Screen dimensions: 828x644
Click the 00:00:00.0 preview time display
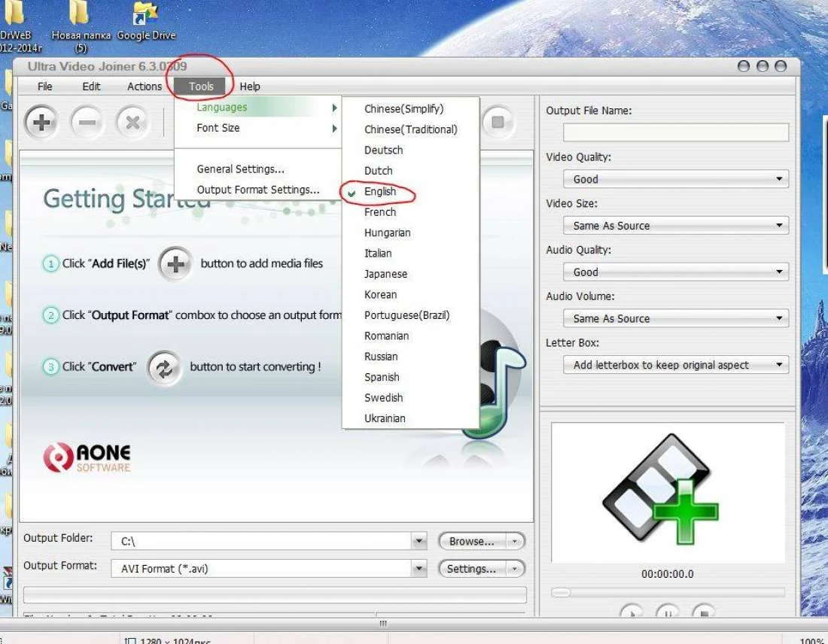668,574
